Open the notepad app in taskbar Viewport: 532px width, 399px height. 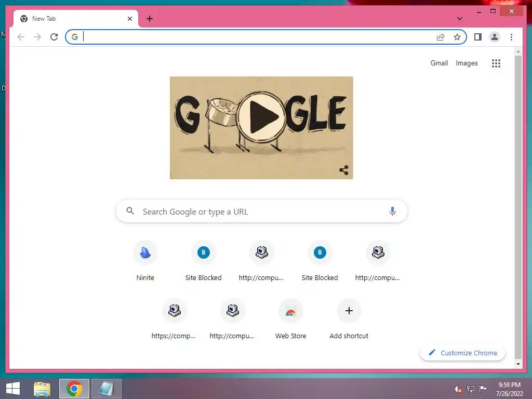[x=106, y=389]
